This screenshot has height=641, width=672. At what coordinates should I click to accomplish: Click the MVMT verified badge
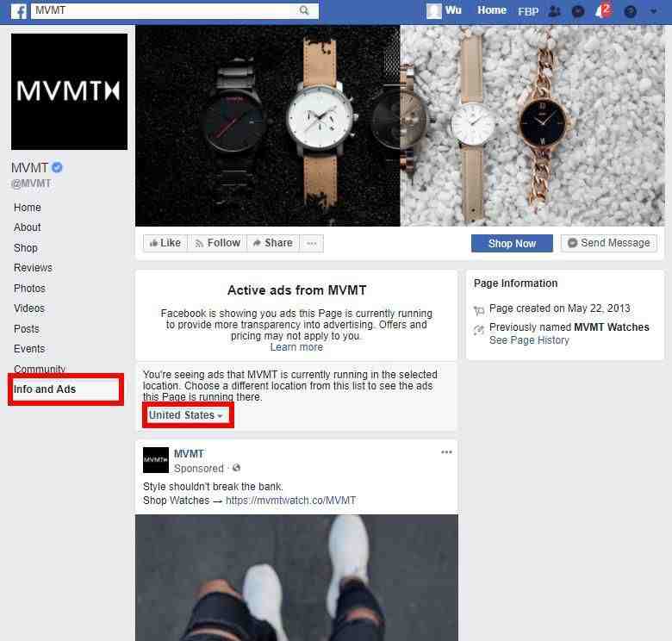click(57, 167)
